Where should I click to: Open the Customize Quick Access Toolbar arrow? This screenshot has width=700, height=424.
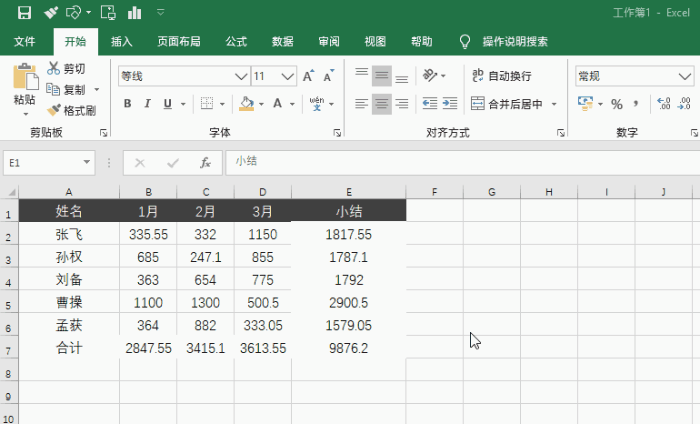(x=161, y=12)
